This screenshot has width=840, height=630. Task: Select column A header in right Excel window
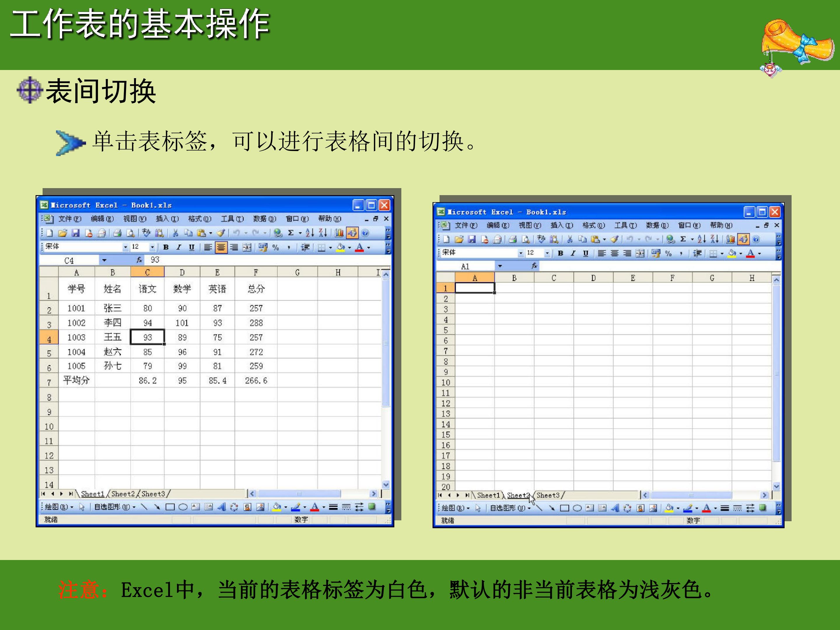[x=475, y=278]
